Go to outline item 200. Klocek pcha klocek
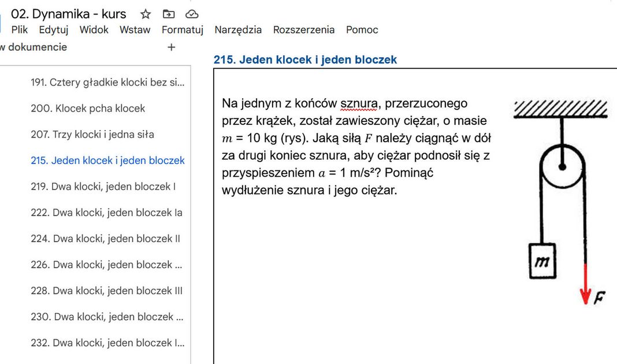The height and width of the screenshot is (364, 617). [x=87, y=108]
